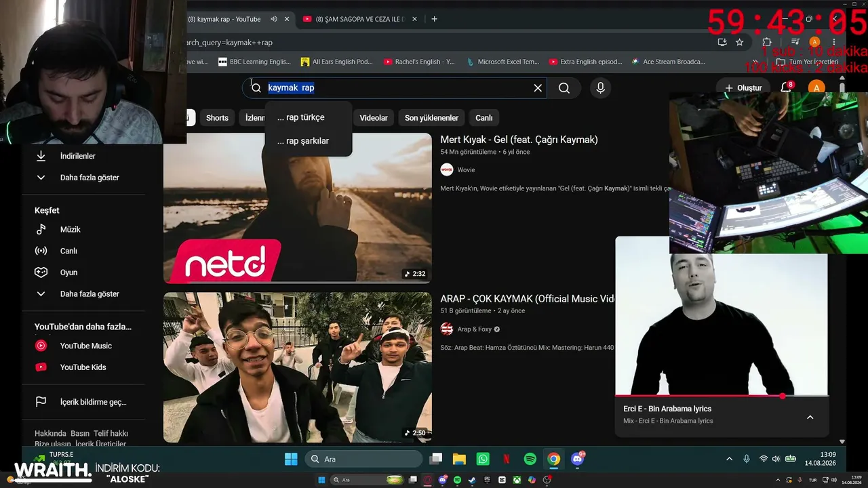Click the Windows taskbar Ara search box

pyautogui.click(x=364, y=459)
